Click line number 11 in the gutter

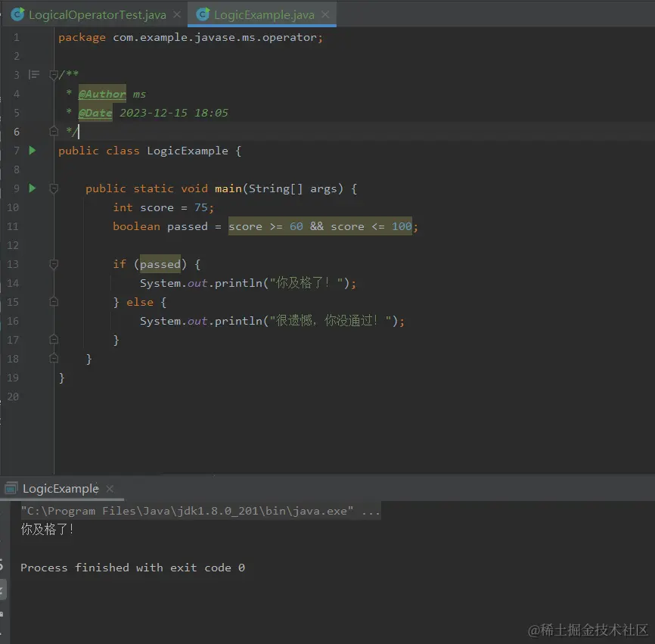(x=13, y=226)
